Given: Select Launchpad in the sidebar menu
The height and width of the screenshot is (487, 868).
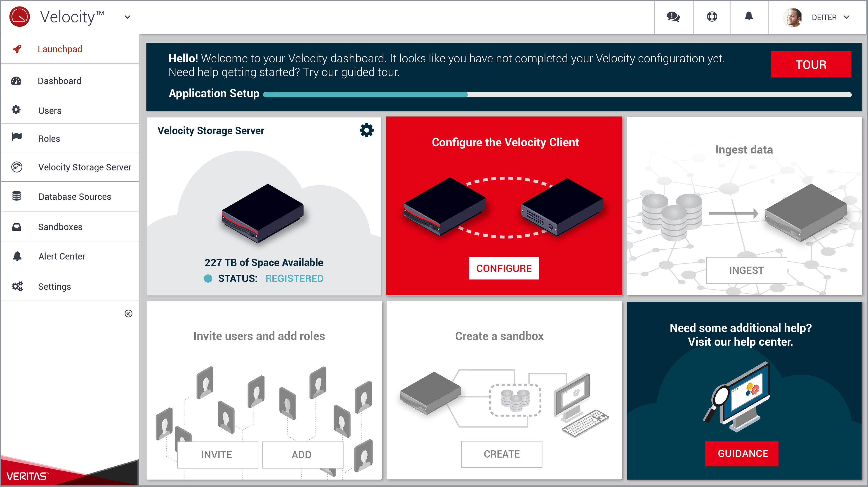Looking at the screenshot, I should 60,49.
